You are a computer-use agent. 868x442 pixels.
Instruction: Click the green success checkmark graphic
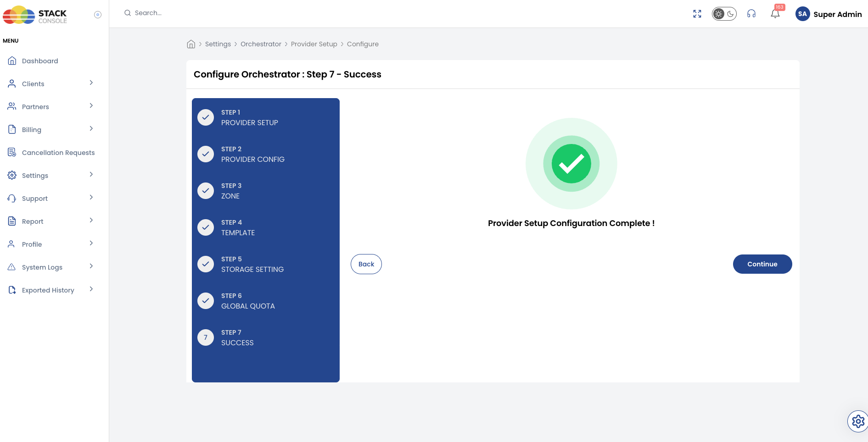click(x=571, y=164)
